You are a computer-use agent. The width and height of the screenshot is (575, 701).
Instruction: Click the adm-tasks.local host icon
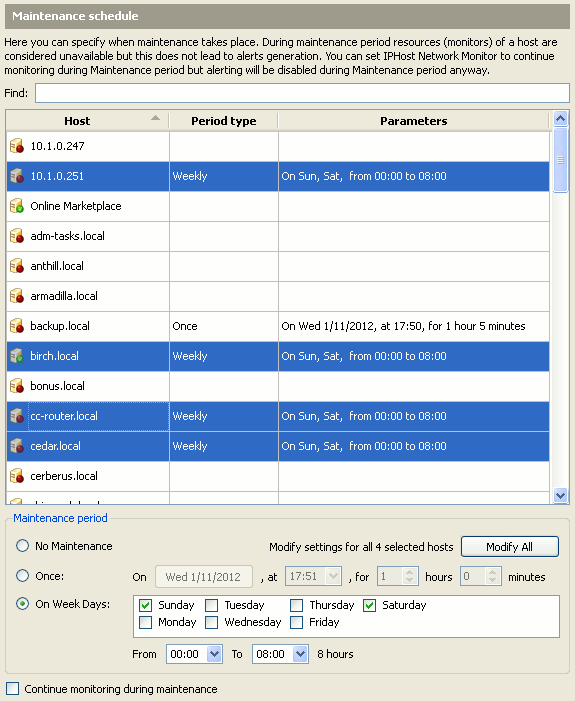pyautogui.click(x=17, y=236)
